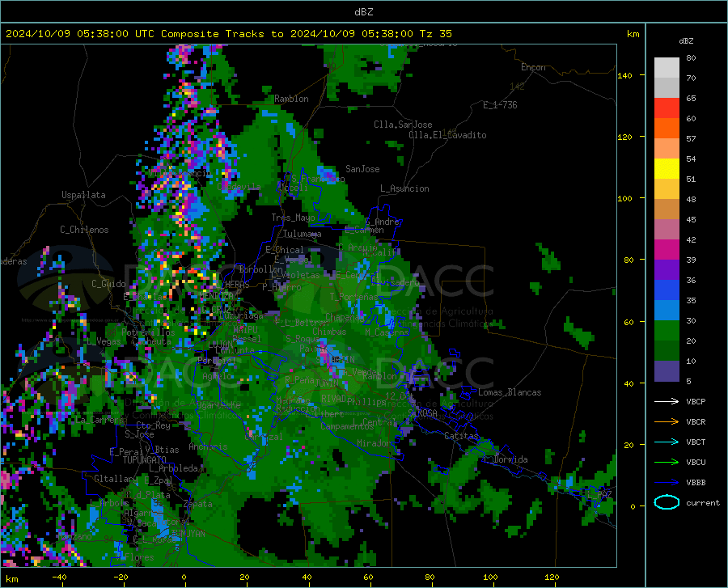Click the green VBCU arrow in legend
Image resolution: width=728 pixels, height=588 pixels.
[667, 463]
